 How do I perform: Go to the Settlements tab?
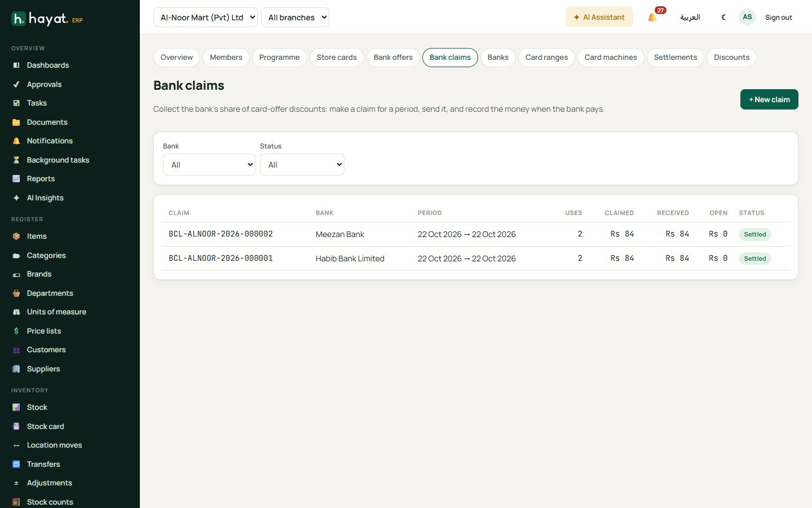coord(676,58)
